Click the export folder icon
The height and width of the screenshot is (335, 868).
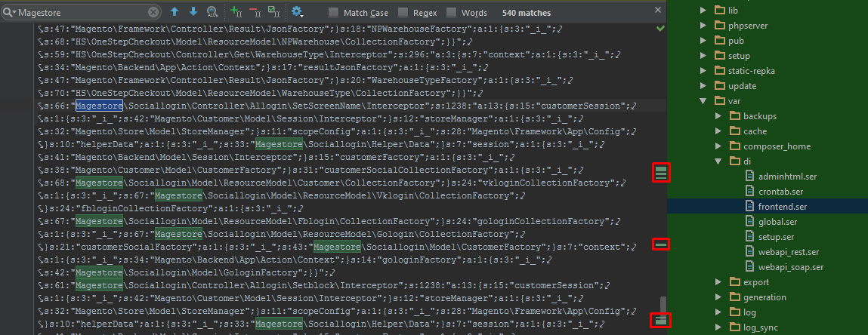point(734,282)
